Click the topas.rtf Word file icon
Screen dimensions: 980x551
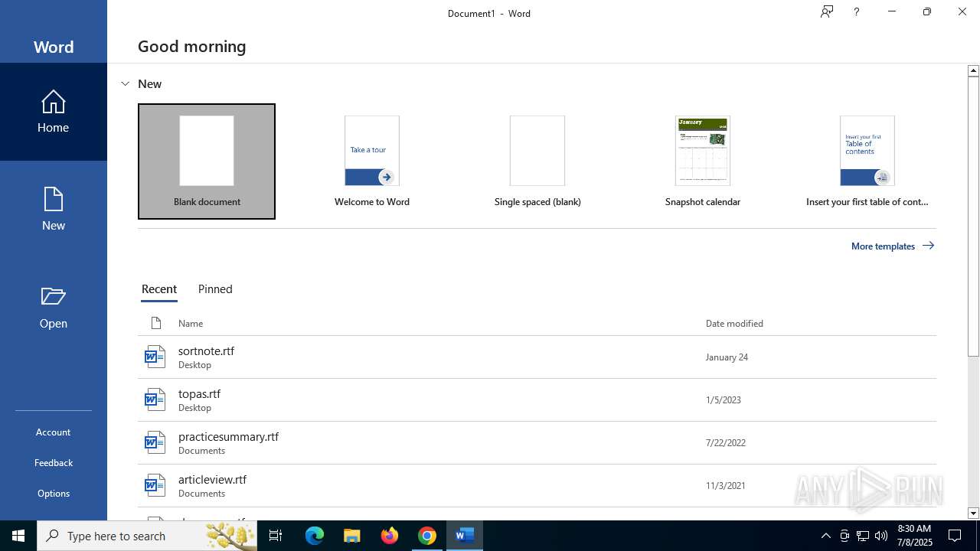pyautogui.click(x=155, y=399)
